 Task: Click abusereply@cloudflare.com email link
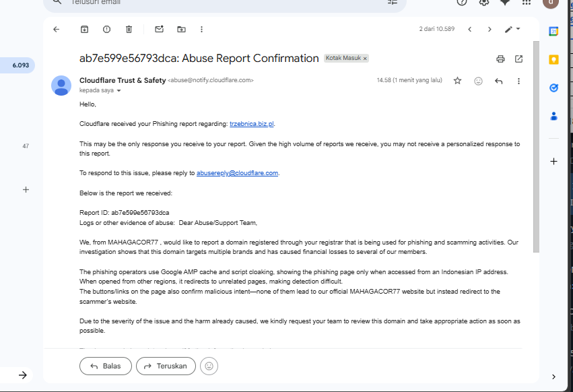237,173
